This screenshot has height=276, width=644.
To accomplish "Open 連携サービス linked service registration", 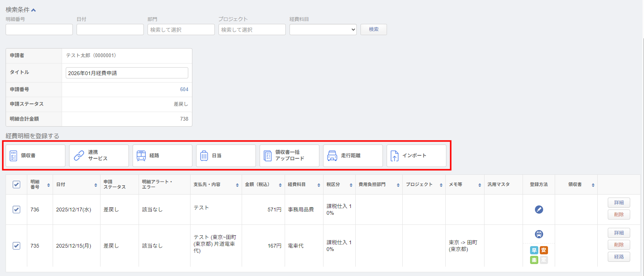I will (79, 156).
